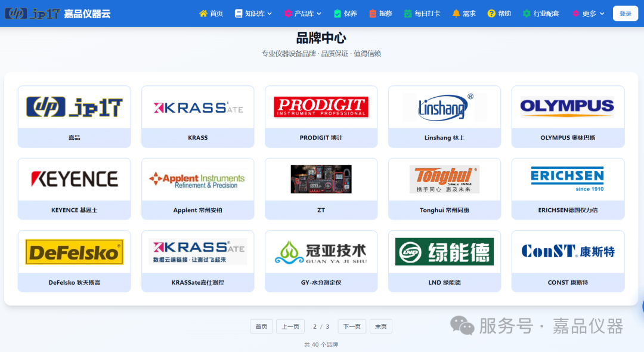Click the bell icon beside 需求
Screen dimensions: 644x352
click(456, 14)
